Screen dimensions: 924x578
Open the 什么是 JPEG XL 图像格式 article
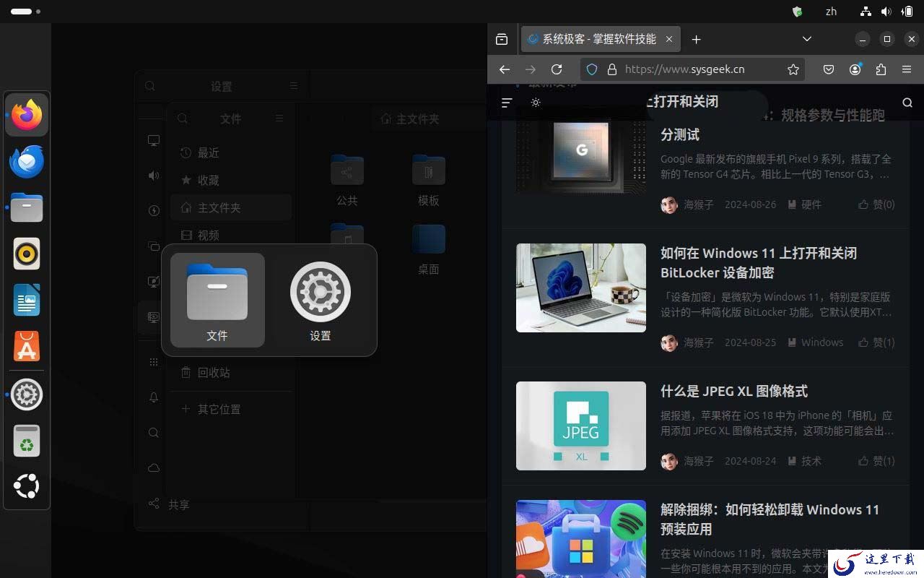click(x=734, y=391)
